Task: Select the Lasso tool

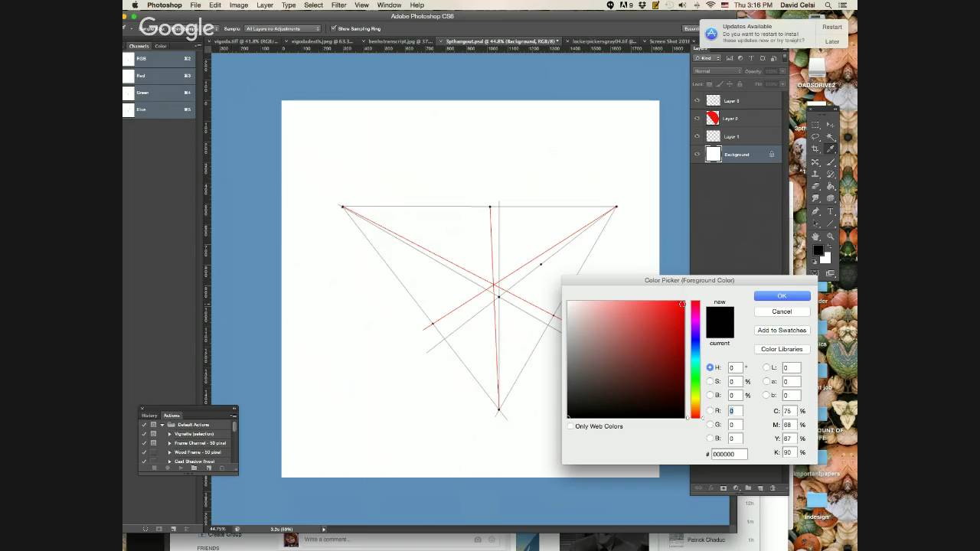Action: pos(815,137)
